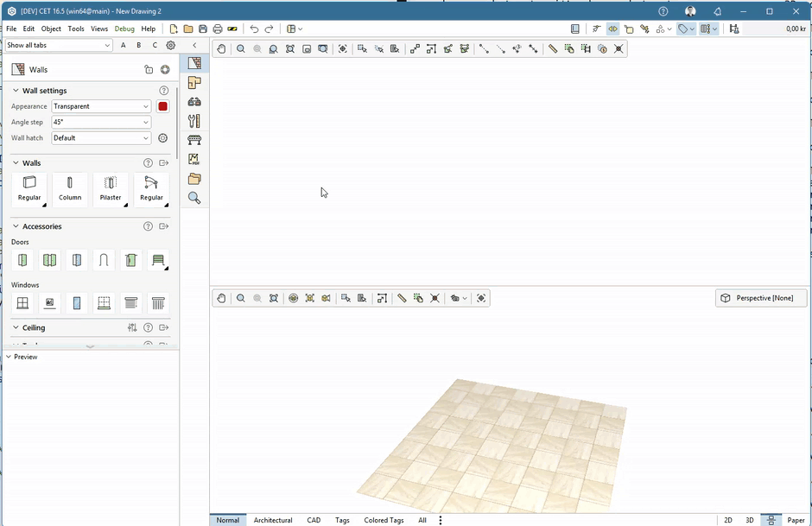Viewport: 812px width, 526px height.
Task: Open the Angle step dropdown
Action: click(x=101, y=123)
